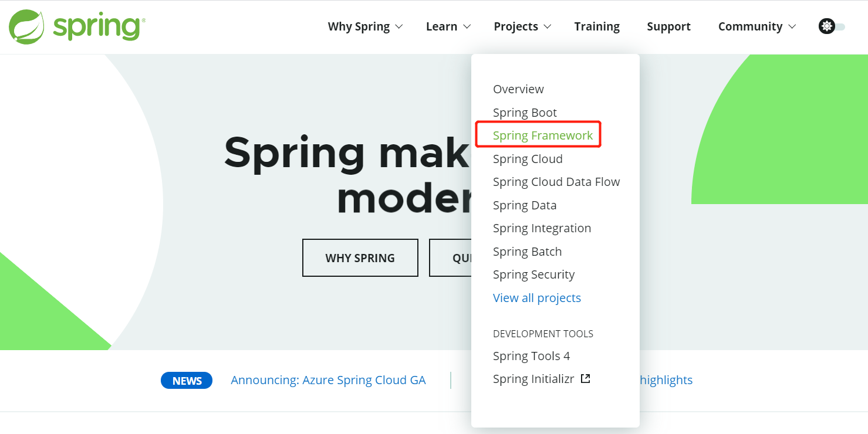
Task: Select Spring Boot in Projects menu
Action: 525,113
